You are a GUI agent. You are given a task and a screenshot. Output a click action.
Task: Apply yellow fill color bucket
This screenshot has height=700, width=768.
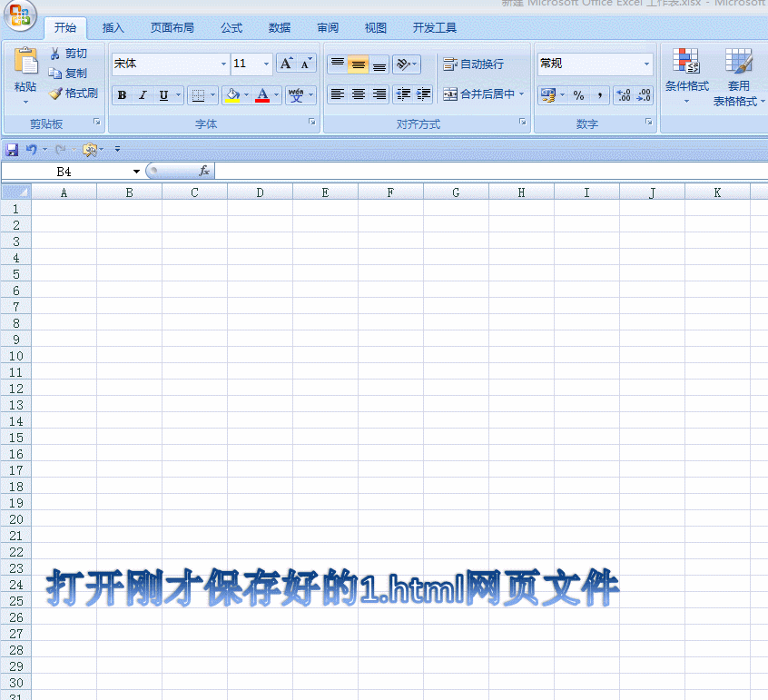(x=232, y=95)
